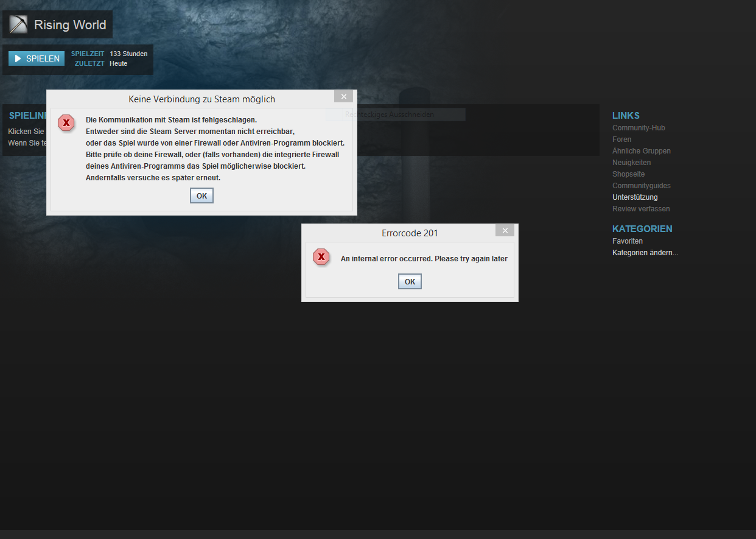
Task: Click the Rising World pickaxe game icon
Action: point(18,25)
